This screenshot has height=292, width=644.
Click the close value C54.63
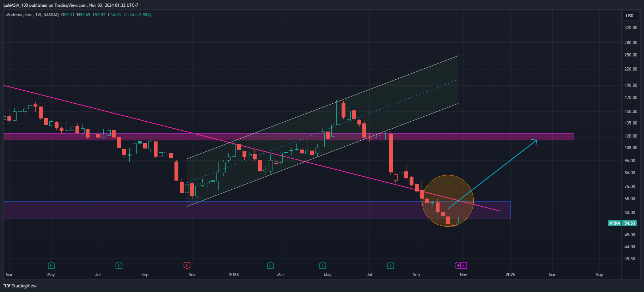[x=114, y=15]
